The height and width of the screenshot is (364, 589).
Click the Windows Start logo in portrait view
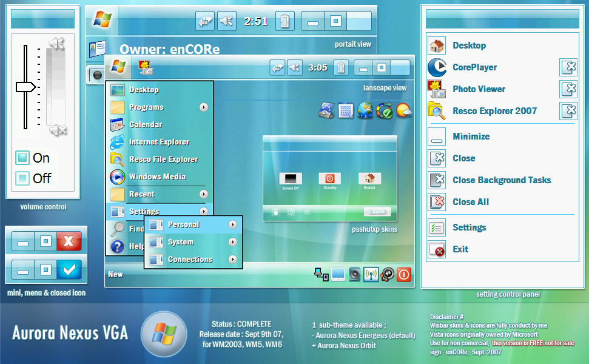103,19
